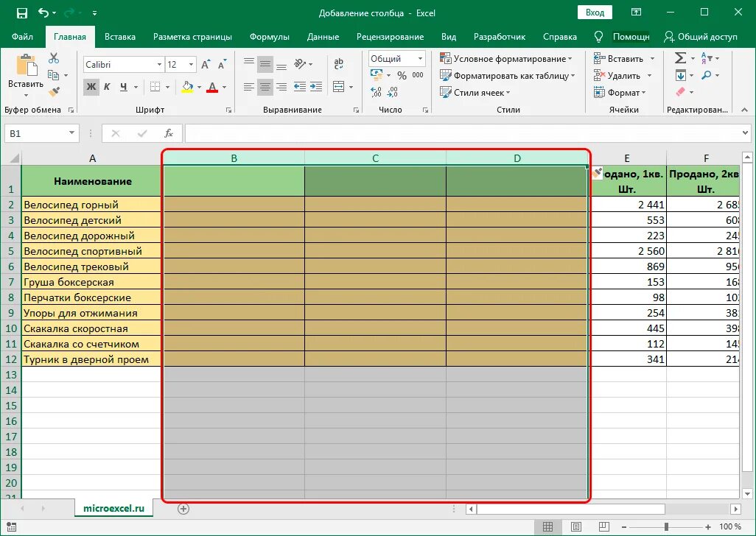Toggle middle vertical alignment
Viewport: 756px width, 536px height.
(265, 63)
